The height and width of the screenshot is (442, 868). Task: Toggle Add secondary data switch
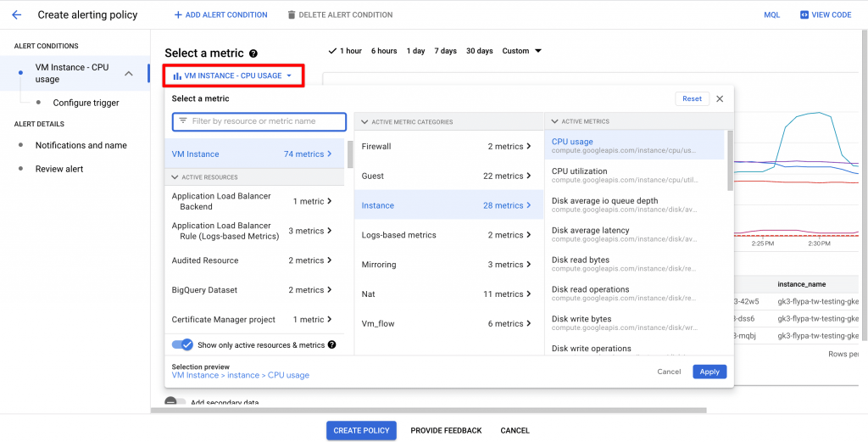[175, 403]
